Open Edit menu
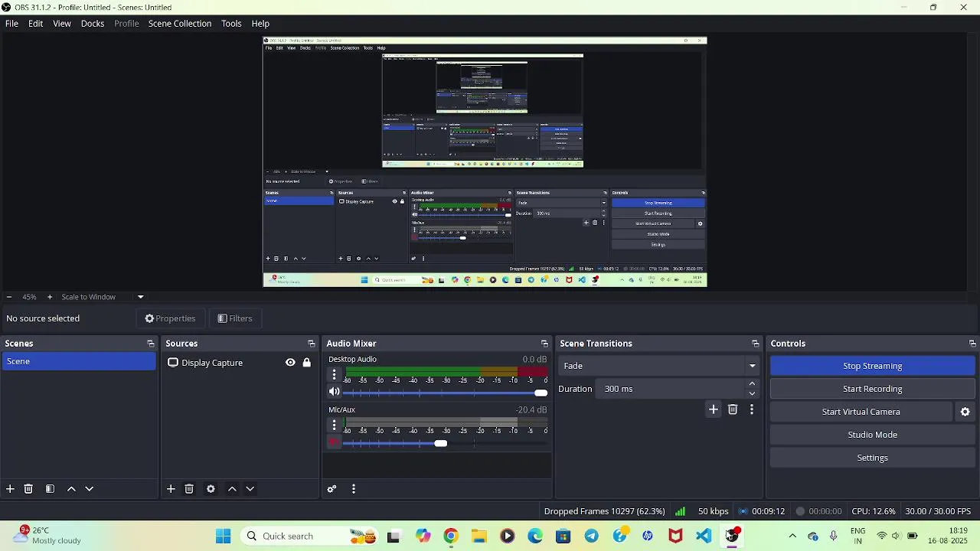The height and width of the screenshot is (551, 980). [35, 24]
